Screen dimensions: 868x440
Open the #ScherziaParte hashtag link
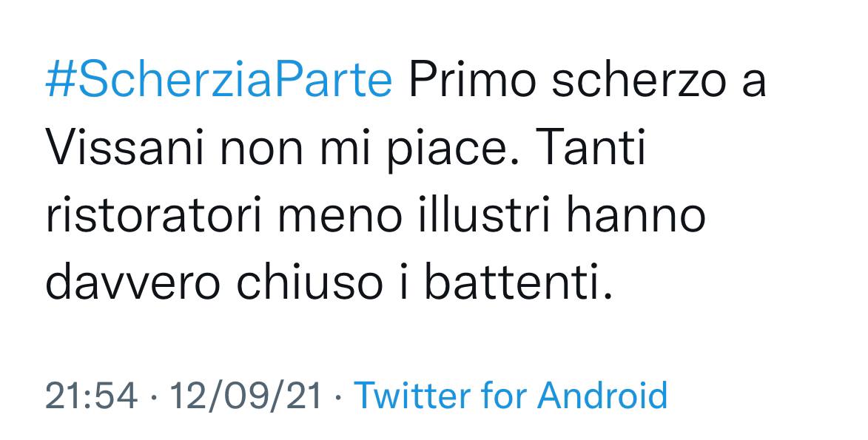218,81
